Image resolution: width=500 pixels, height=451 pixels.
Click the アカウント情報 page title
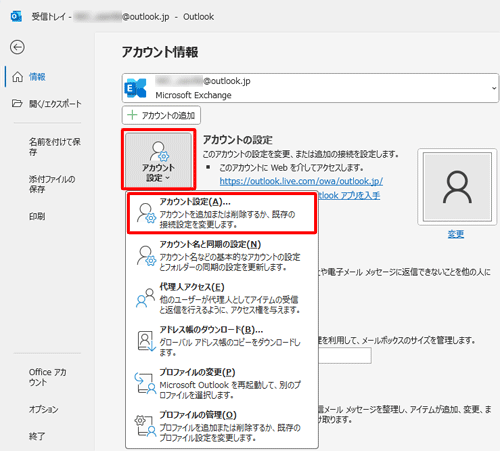tap(160, 52)
